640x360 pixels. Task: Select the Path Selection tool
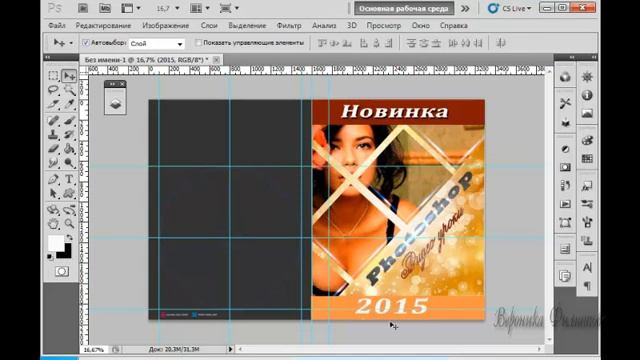coord(53,193)
